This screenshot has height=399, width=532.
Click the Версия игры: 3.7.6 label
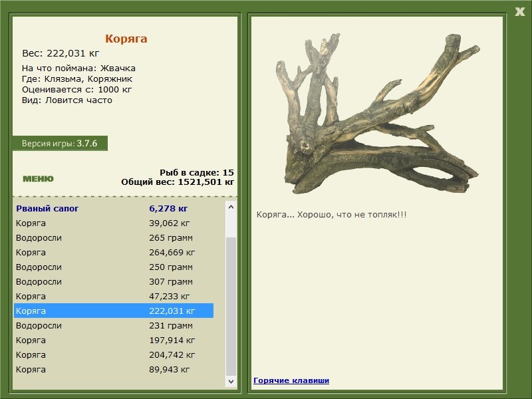pos(60,143)
